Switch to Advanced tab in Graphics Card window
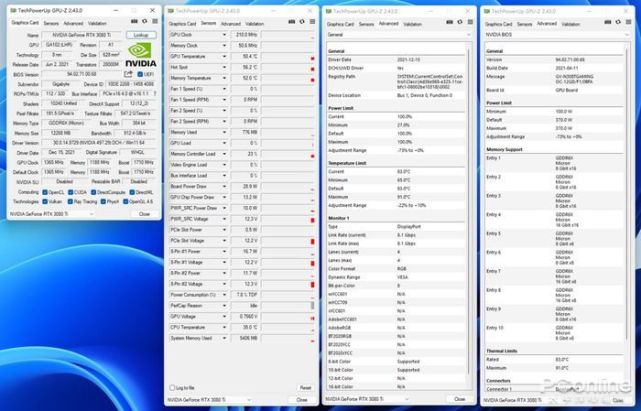The width and height of the screenshot is (641, 411). coord(73,23)
